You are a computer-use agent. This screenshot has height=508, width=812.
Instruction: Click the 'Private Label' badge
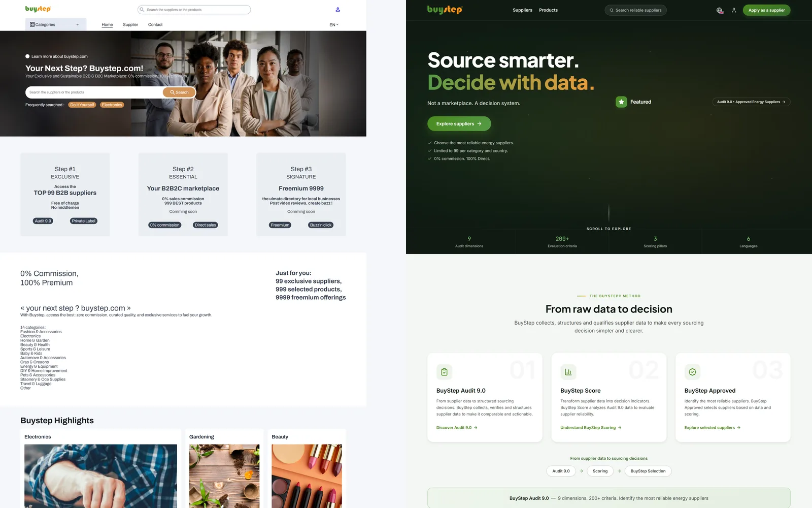[x=84, y=221]
